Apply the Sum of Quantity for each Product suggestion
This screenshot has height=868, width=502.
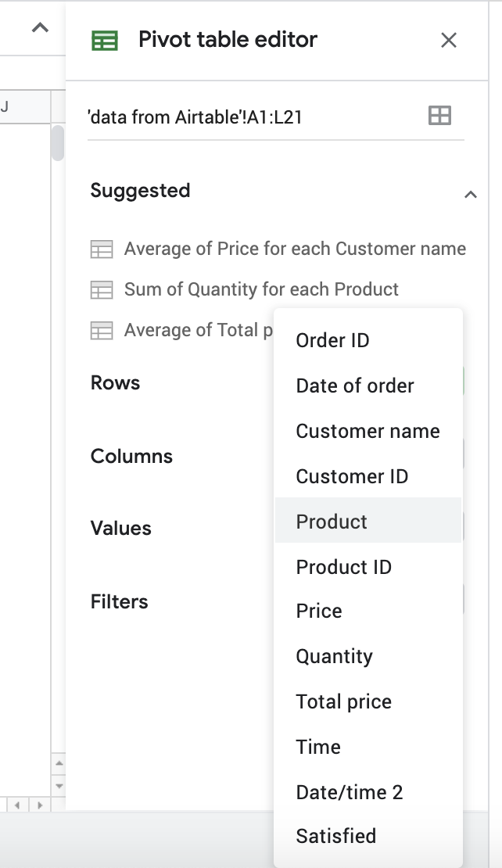[x=261, y=289]
